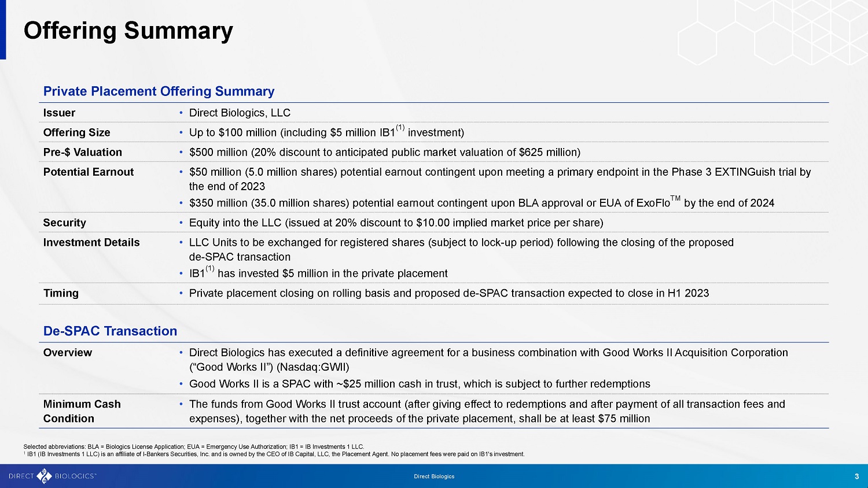Click the "Potential Earnout" row label
Viewport: 868px width, 488px height.
(88, 172)
